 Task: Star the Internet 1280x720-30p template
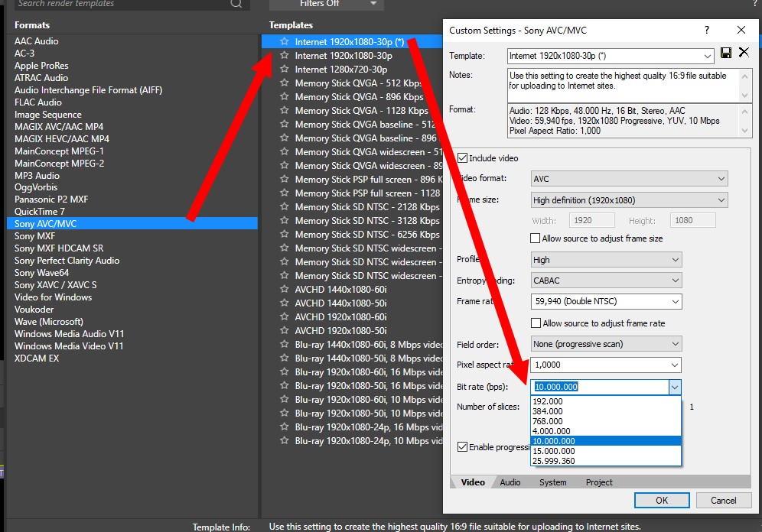pyautogui.click(x=285, y=70)
